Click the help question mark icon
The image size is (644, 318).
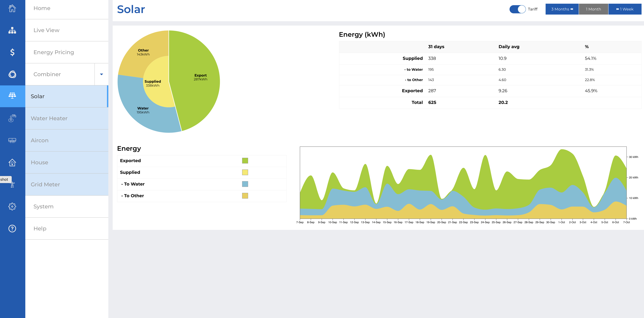point(12,229)
